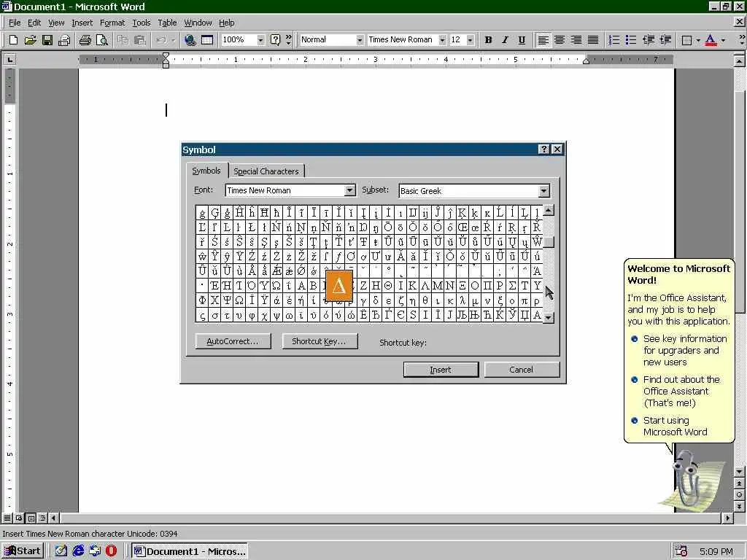Jump to previous page double arrow
Screen dimensions: 747x560
tap(739, 483)
